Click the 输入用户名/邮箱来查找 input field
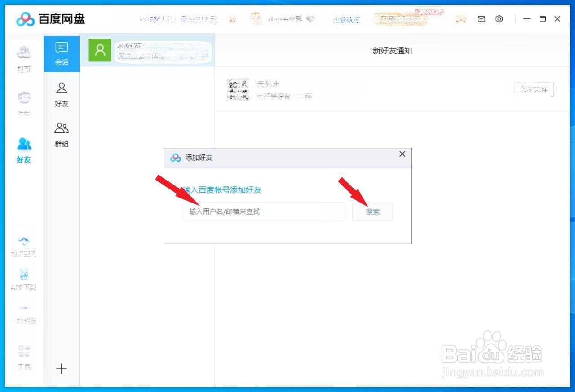The width and height of the screenshot is (575, 392). 264,211
